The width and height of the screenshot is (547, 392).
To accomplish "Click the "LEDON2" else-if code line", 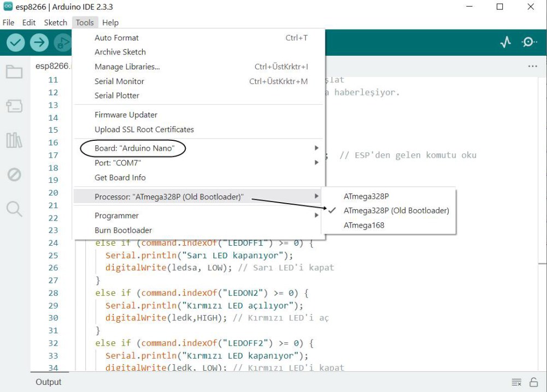I will [x=202, y=293].
